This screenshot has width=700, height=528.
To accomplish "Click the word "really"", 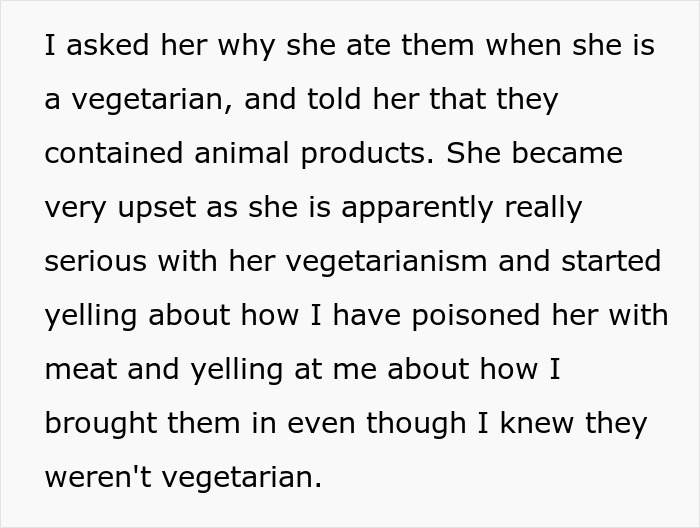I will (x=543, y=208).
